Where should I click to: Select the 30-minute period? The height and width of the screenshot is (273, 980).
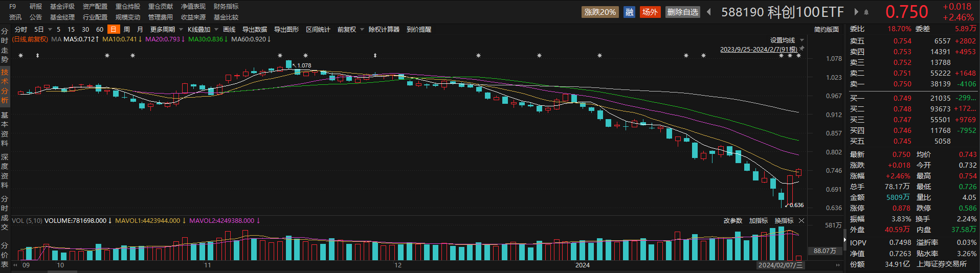[x=85, y=30]
